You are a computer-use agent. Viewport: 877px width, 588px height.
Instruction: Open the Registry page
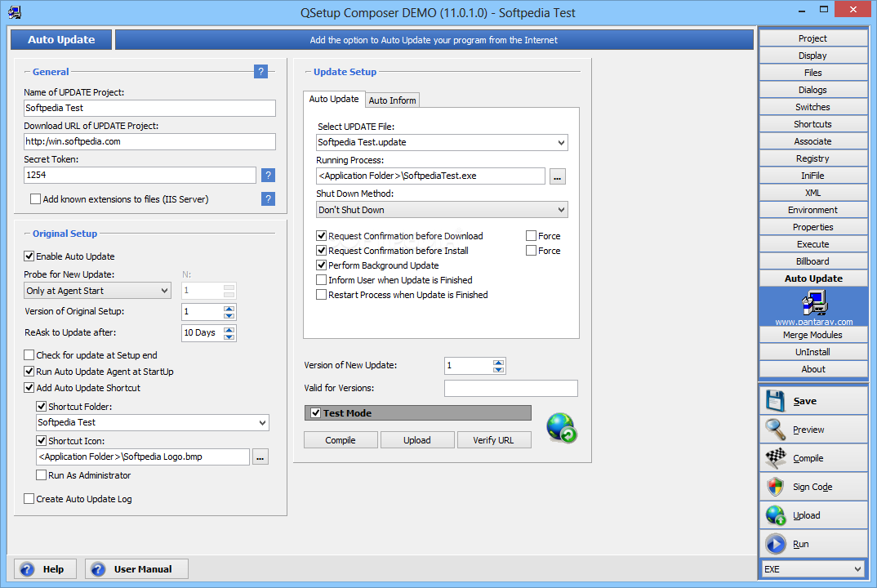[813, 158]
